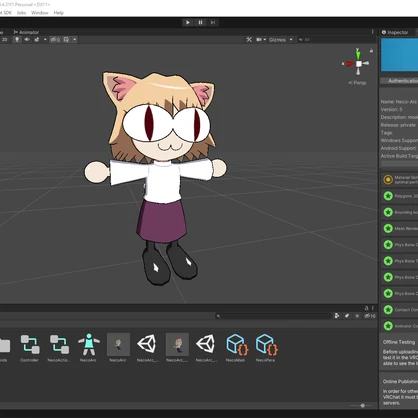This screenshot has width=418, height=418.
Task: Open component editor tools wrench icon
Action: tap(249, 40)
